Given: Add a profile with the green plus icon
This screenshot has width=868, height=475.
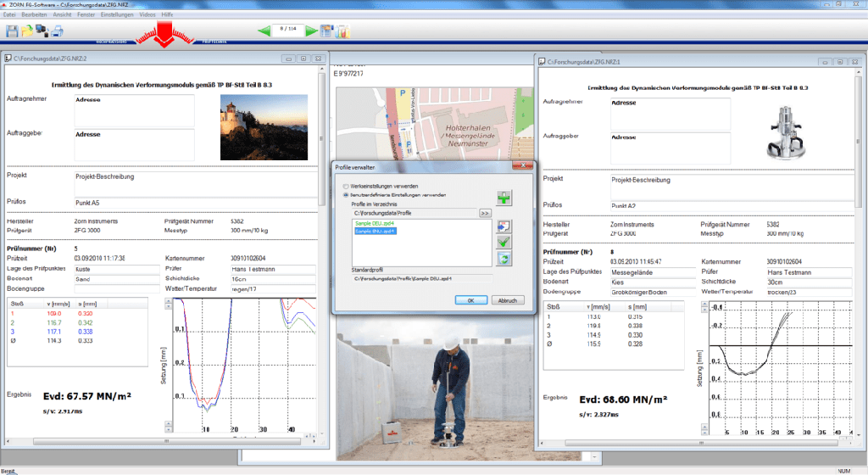Looking at the screenshot, I should click(x=504, y=198).
